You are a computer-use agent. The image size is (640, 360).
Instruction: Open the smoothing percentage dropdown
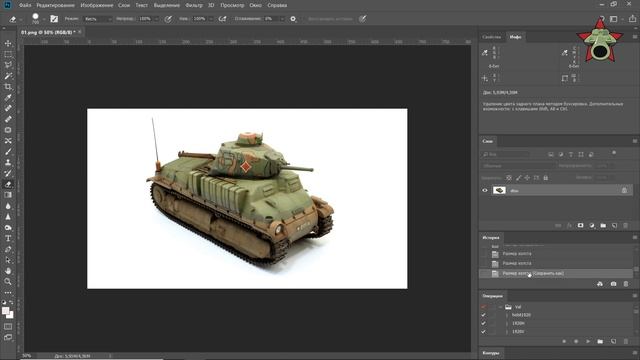pos(282,19)
